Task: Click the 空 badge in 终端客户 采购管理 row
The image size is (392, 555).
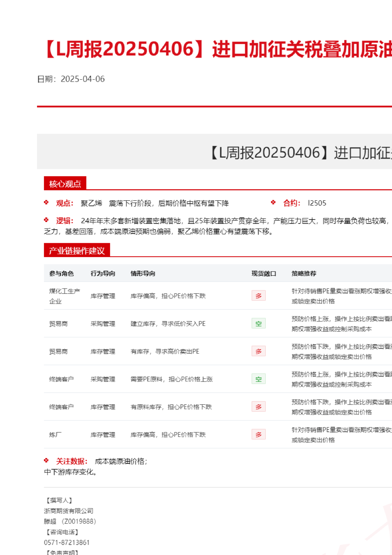Action: [x=258, y=379]
